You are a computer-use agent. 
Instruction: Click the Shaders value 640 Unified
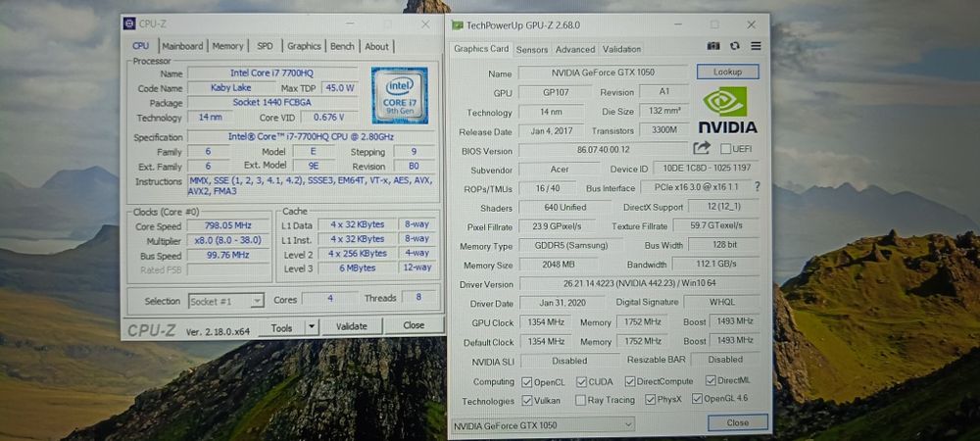[x=564, y=208]
